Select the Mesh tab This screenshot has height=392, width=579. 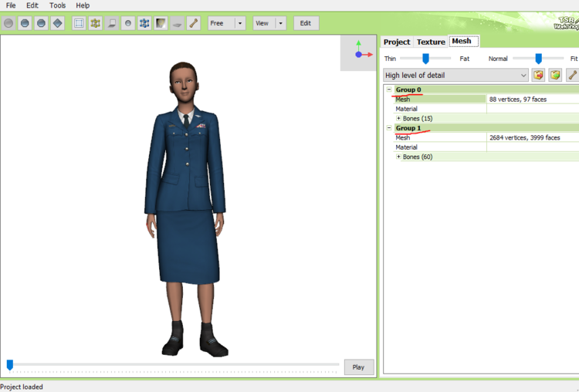point(463,41)
